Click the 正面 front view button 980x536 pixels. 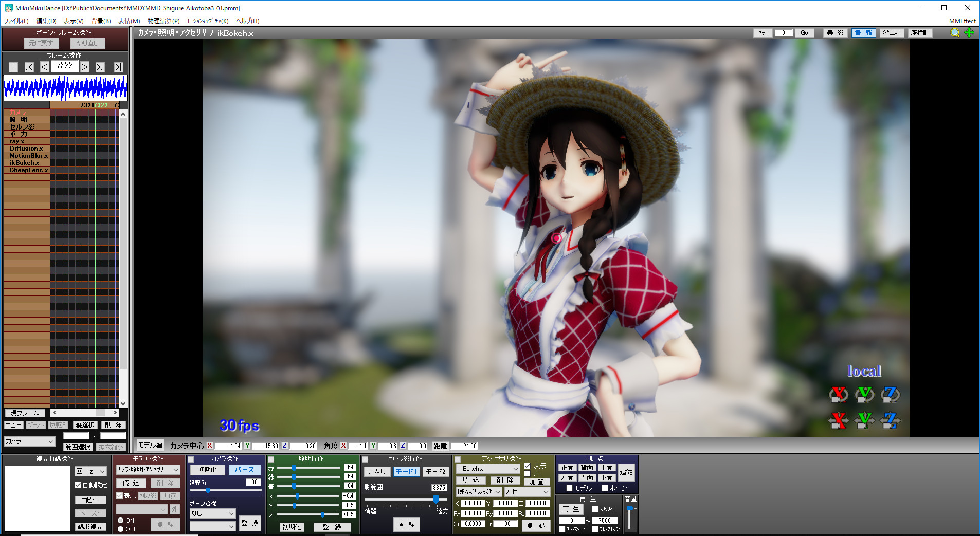[x=567, y=468]
